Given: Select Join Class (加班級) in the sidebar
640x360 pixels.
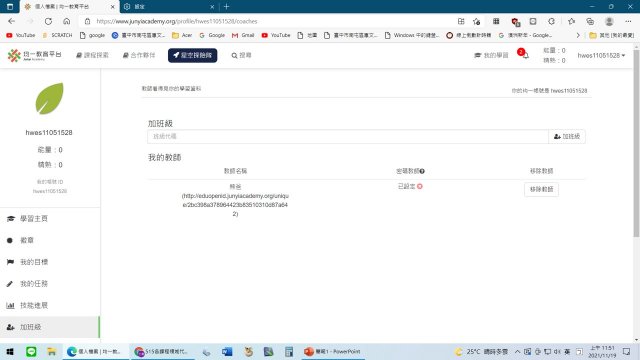Looking at the screenshot, I should pos(50,327).
